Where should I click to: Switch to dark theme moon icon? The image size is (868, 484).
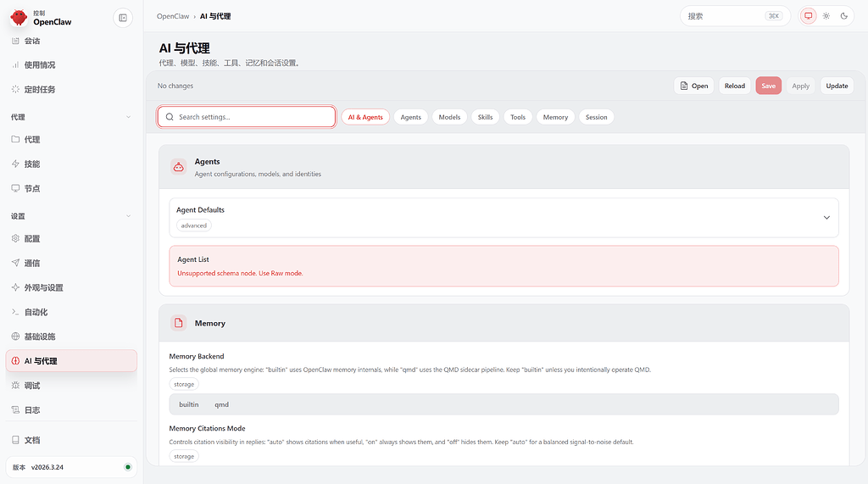tap(843, 16)
